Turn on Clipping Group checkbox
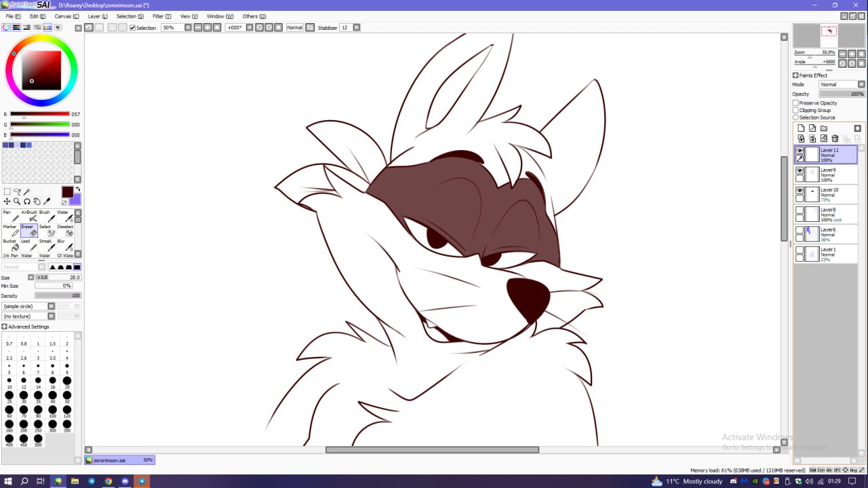The image size is (868, 488). (796, 110)
